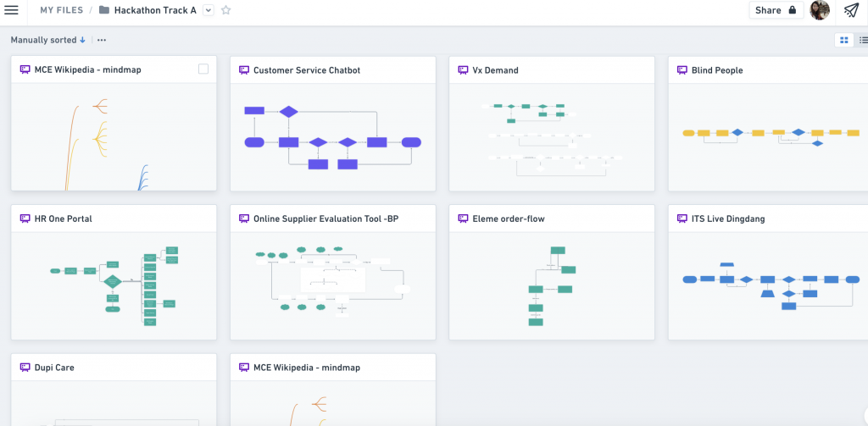Image resolution: width=868 pixels, height=426 pixels.
Task: Click the board icon beside ITS Live Dingdang
Action: pos(682,219)
